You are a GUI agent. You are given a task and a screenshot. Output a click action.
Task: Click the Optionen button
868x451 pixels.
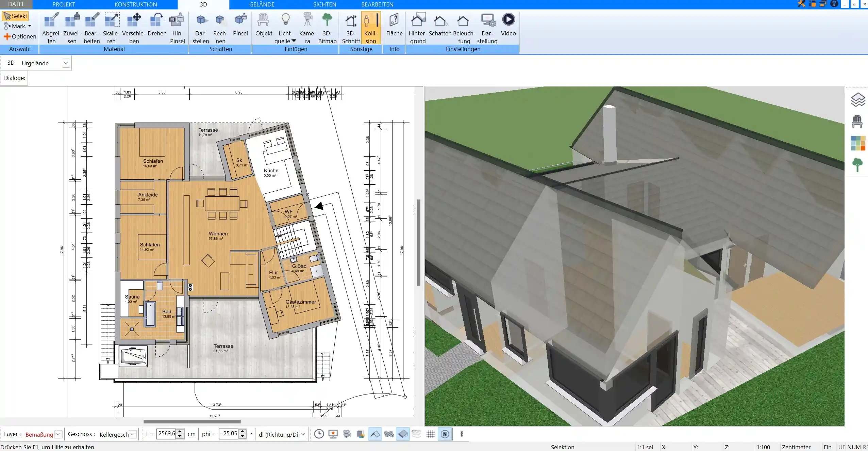point(20,36)
